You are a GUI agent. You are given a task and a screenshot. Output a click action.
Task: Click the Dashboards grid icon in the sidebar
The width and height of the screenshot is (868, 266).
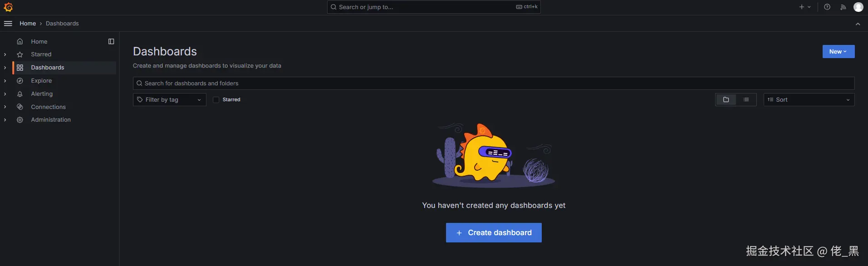[20, 68]
